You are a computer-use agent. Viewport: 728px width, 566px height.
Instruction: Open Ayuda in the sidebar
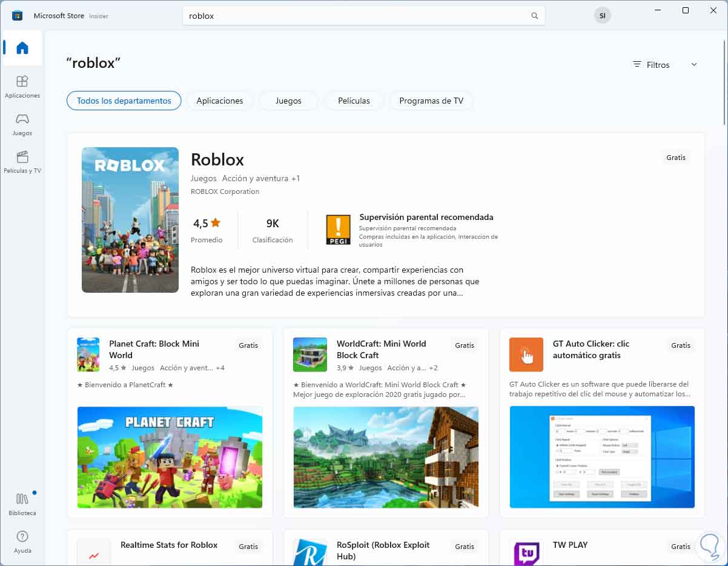22,542
